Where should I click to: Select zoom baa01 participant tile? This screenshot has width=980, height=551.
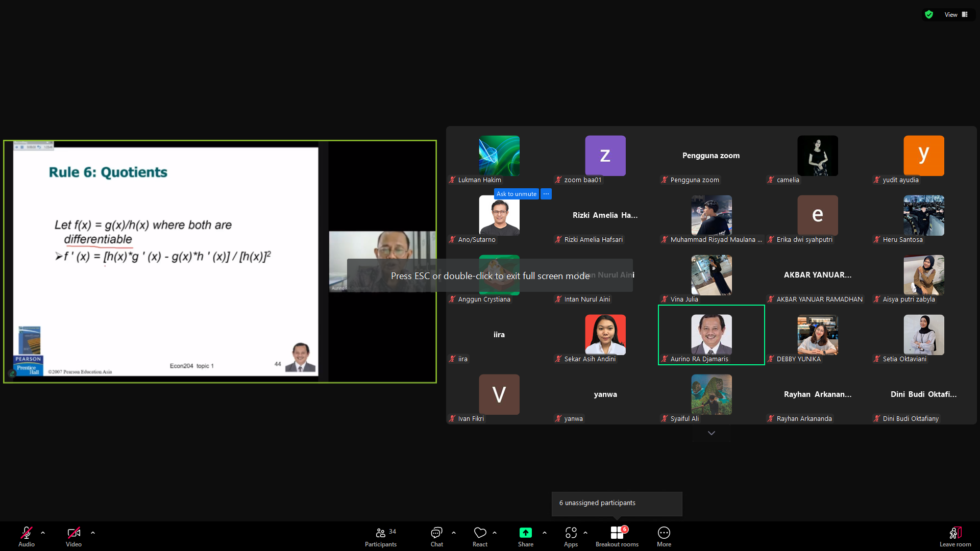605,156
